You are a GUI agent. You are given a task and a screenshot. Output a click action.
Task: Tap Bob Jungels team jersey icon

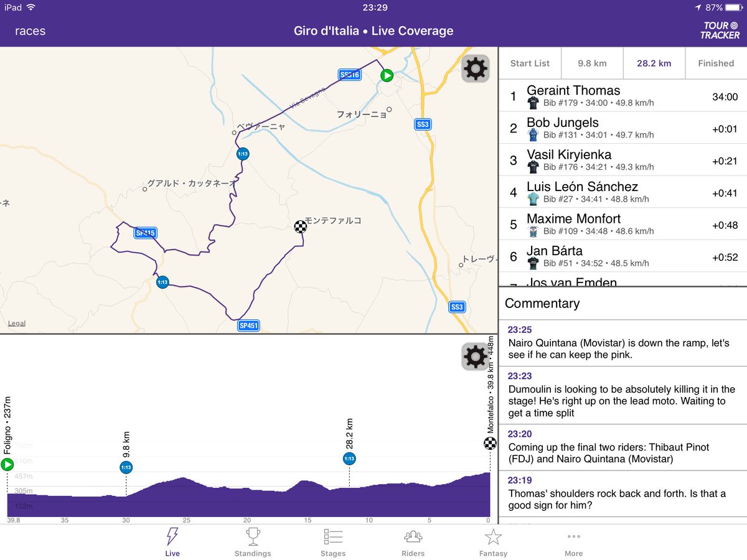coord(533,134)
